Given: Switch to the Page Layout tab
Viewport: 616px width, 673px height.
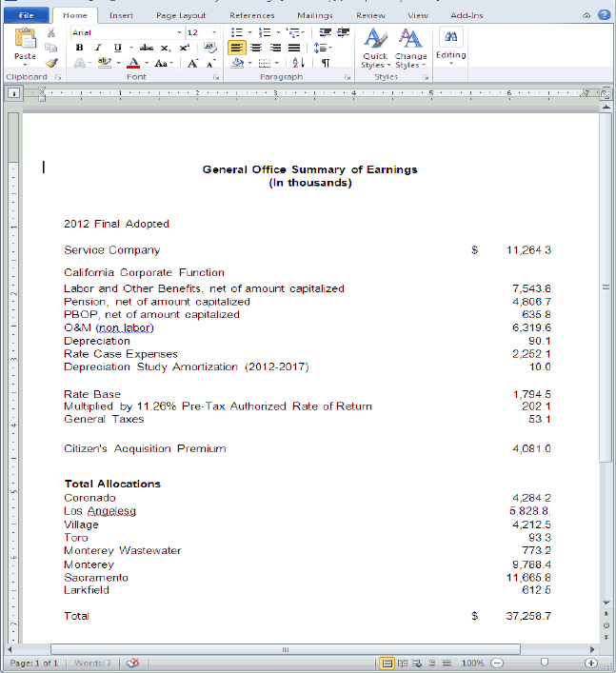Looking at the screenshot, I should click(x=180, y=15).
